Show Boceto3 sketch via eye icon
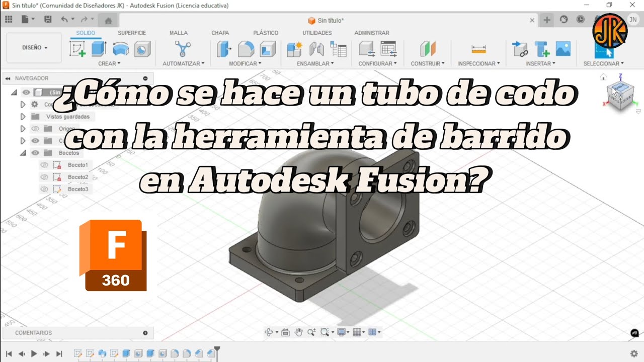Screen dimensions: 644x362 (x=44, y=189)
